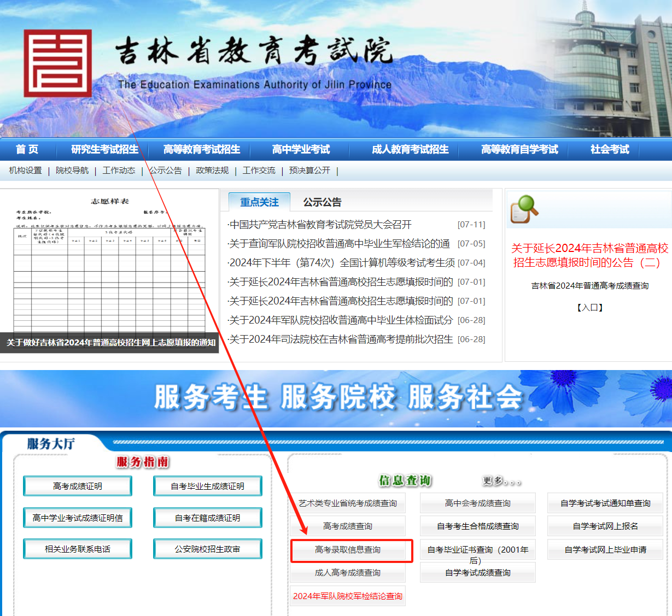Click the 预决算公开 link

[x=309, y=170]
